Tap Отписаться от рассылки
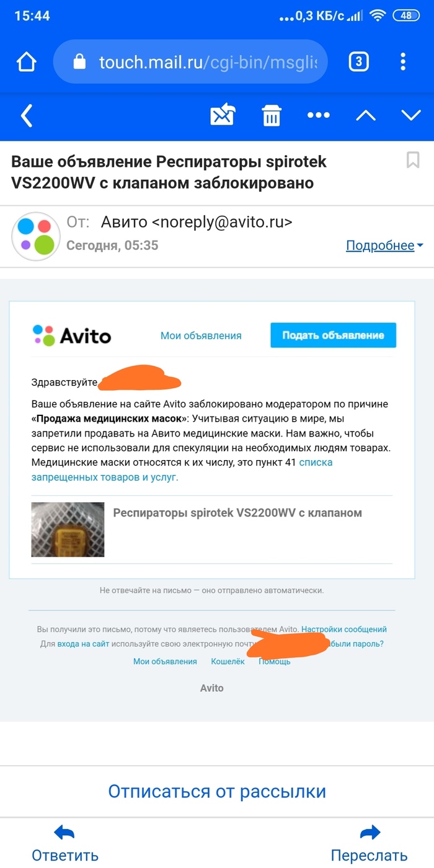 coord(217,792)
